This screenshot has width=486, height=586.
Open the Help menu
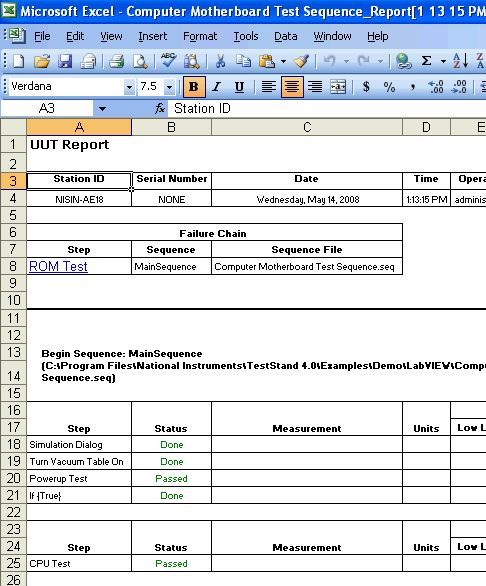click(378, 36)
